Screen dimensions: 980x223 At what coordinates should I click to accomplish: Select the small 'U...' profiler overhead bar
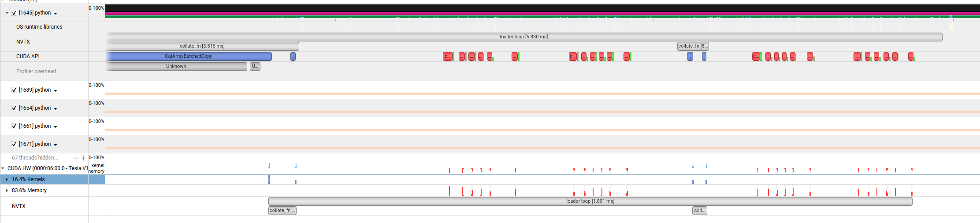[255, 67]
